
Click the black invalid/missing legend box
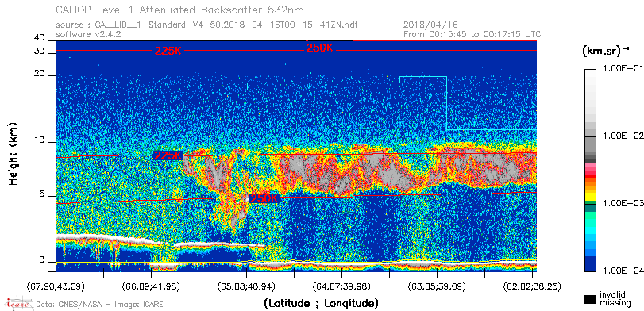591,299
